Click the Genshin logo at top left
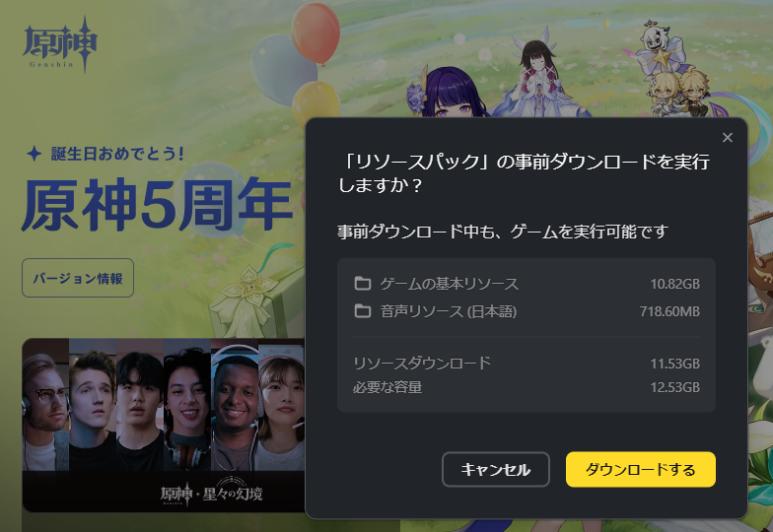 click(59, 44)
